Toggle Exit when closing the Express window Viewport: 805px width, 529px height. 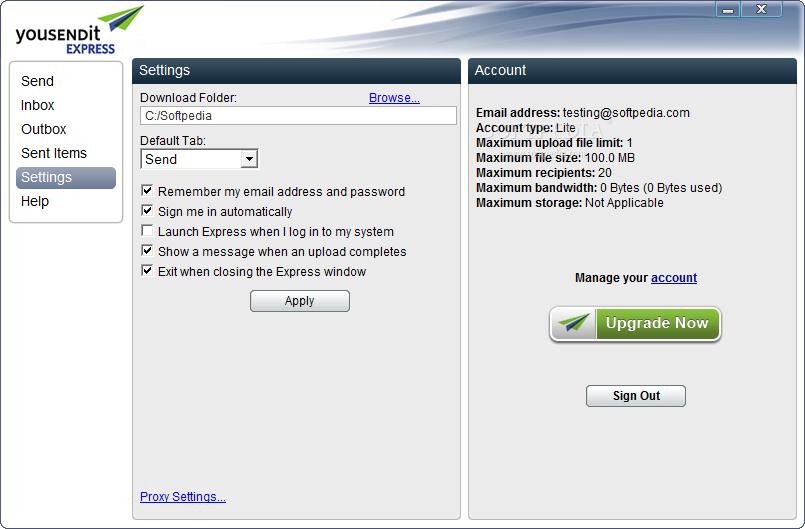[147, 271]
